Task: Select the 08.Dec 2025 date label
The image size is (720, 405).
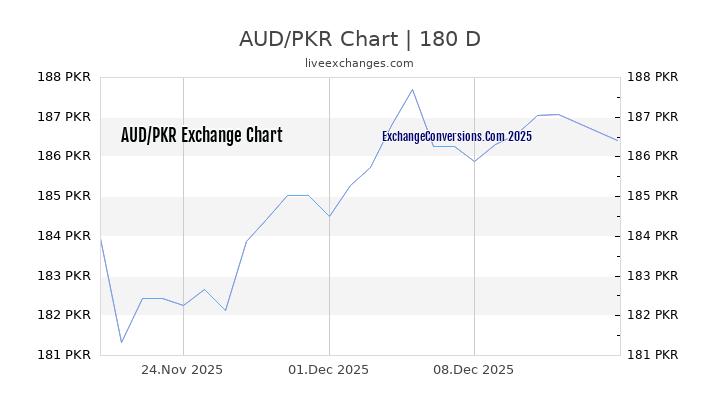Action: coord(474,369)
